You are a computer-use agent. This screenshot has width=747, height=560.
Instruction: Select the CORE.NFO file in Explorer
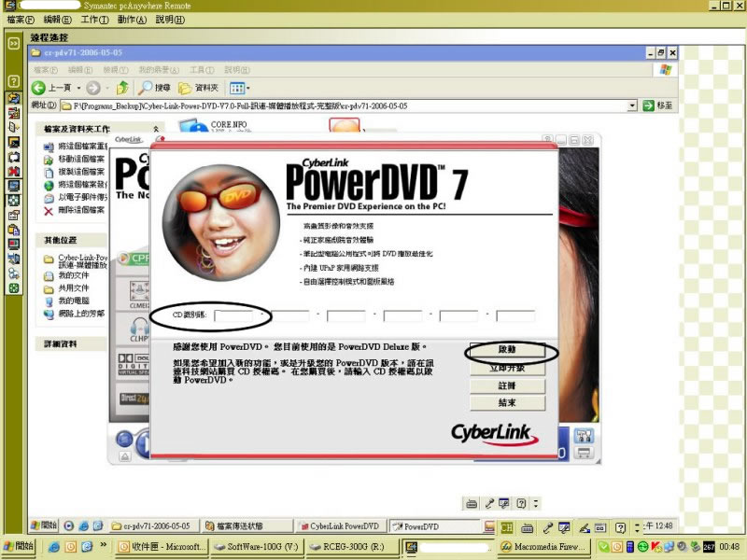point(214,125)
